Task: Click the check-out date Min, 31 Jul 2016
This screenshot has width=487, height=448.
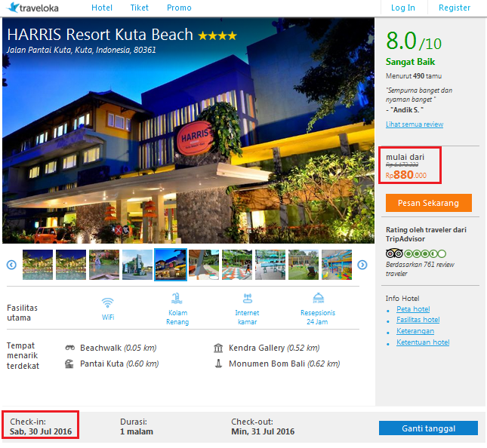Action: point(263,431)
